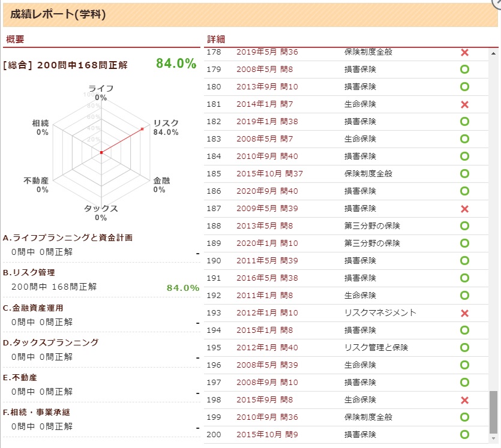Open question link 2008年5月 問8
The image size is (501, 448).
coord(265,70)
